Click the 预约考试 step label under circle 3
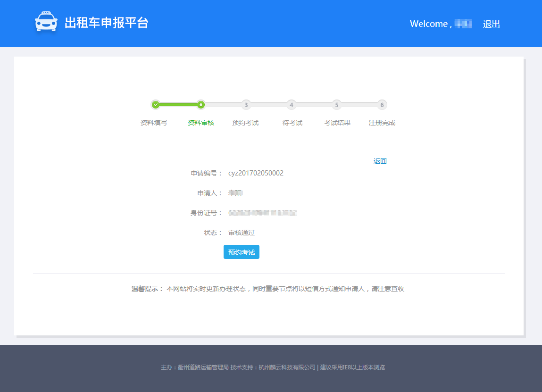This screenshot has height=392, width=542. [245, 123]
